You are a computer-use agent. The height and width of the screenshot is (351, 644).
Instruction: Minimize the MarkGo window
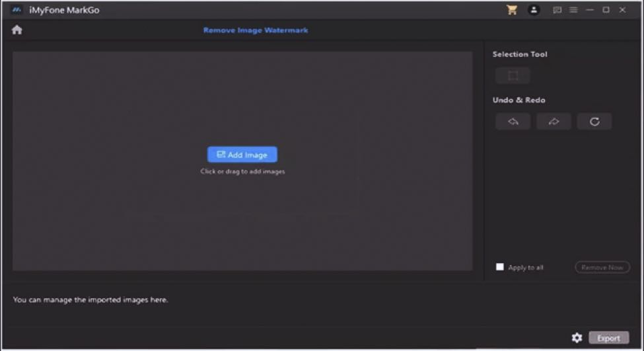pyautogui.click(x=590, y=10)
